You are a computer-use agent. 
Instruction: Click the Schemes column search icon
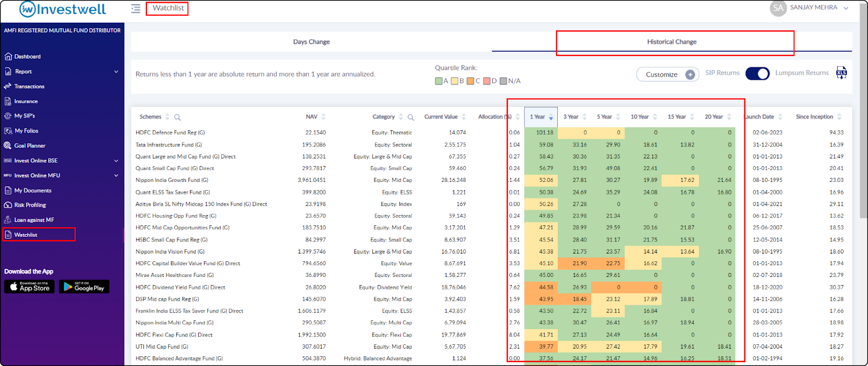tap(177, 117)
